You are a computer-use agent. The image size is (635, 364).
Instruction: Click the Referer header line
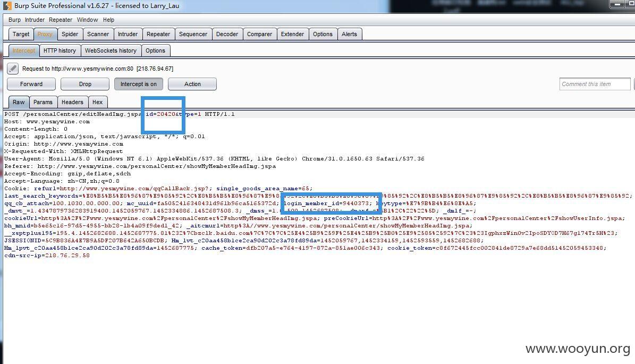(x=140, y=166)
